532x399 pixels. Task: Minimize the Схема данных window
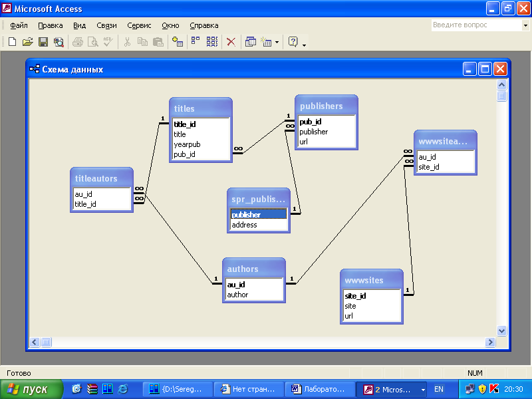point(469,69)
